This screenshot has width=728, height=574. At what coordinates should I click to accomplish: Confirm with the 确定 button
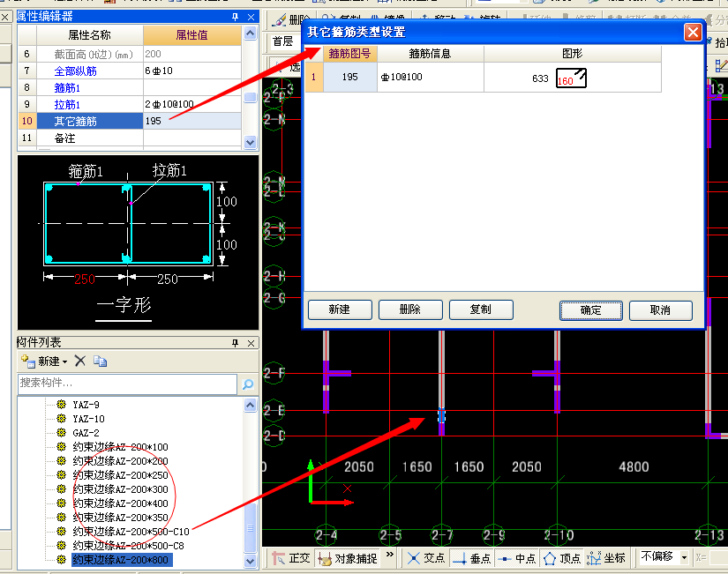590,310
